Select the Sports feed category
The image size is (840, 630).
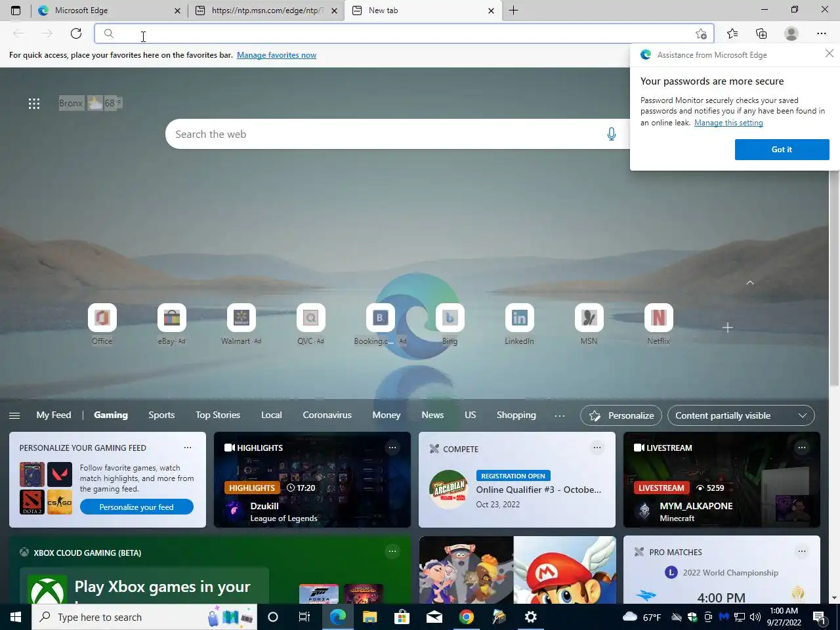point(161,415)
